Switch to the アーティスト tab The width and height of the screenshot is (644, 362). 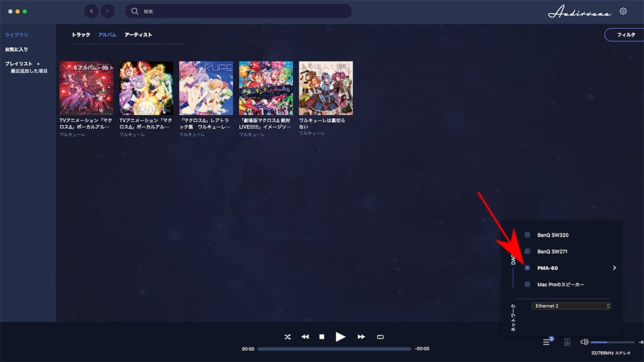coord(138,35)
